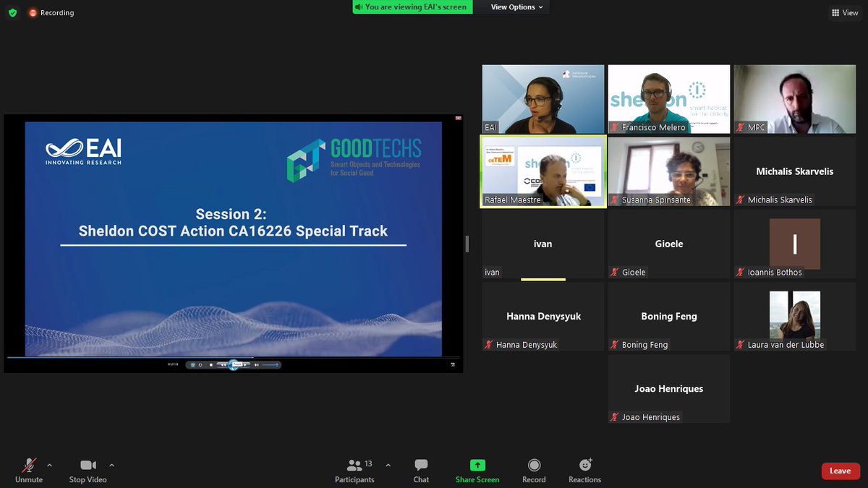The width and height of the screenshot is (868, 488).
Task: Select Laura van der Lubbe tile
Action: pos(795,317)
